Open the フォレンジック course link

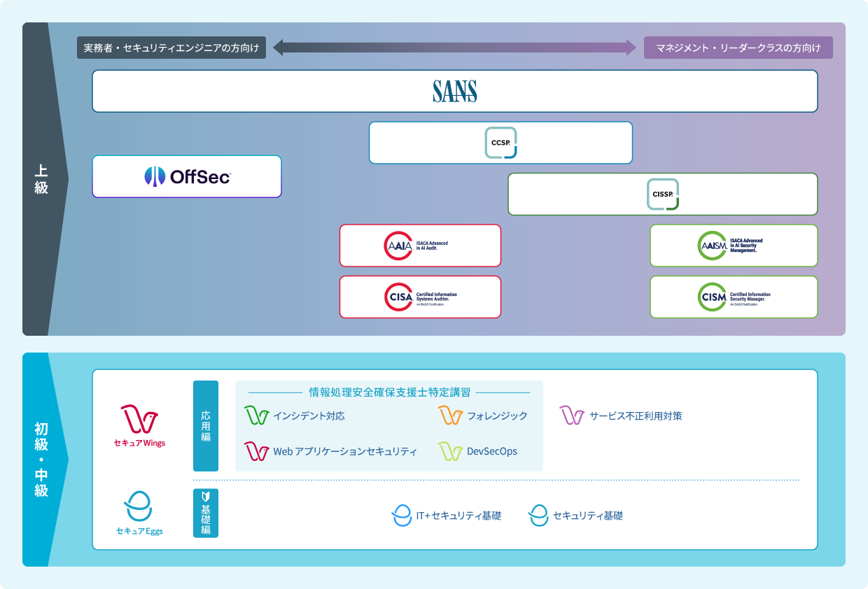point(497,416)
